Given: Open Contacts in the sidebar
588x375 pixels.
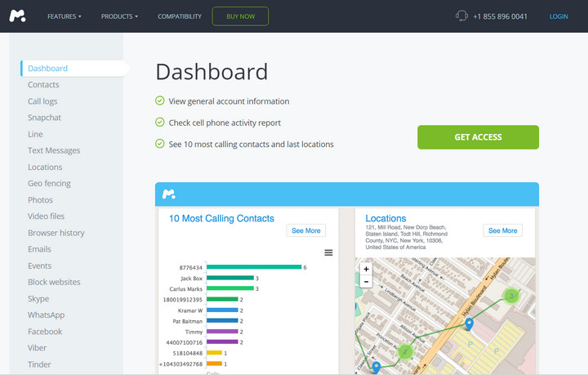Looking at the screenshot, I should click(43, 85).
